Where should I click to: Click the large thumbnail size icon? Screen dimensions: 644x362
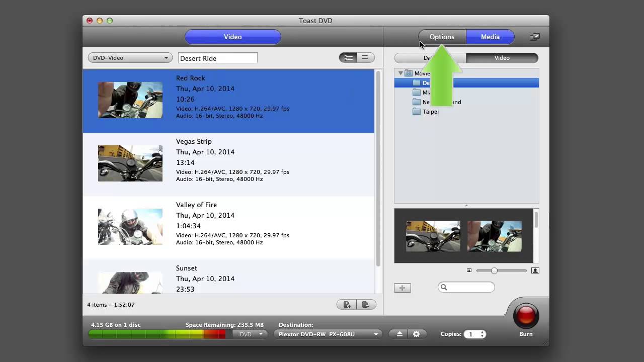[x=535, y=270]
